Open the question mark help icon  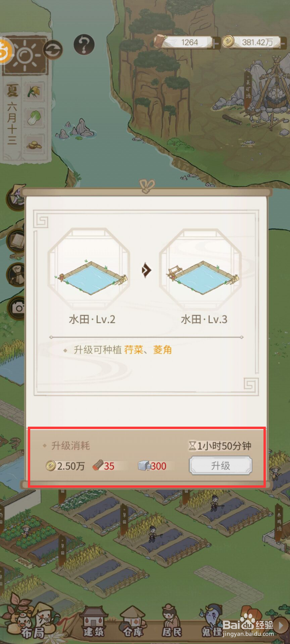[x=84, y=44]
